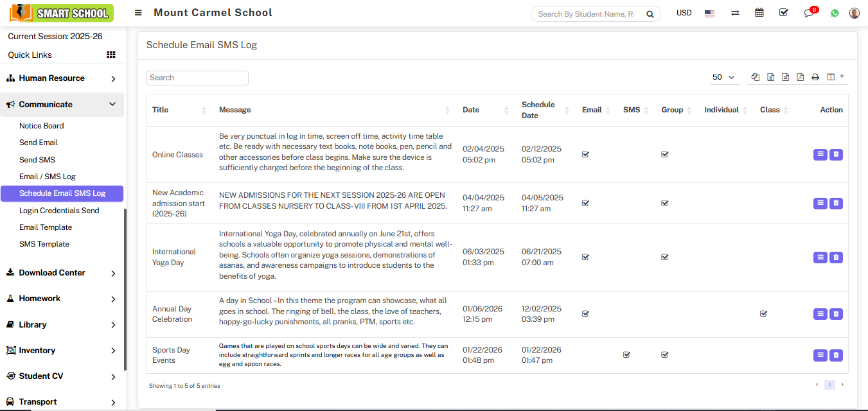Open the column visibility dropdown
This screenshot has width=868, height=411.
point(835,77)
